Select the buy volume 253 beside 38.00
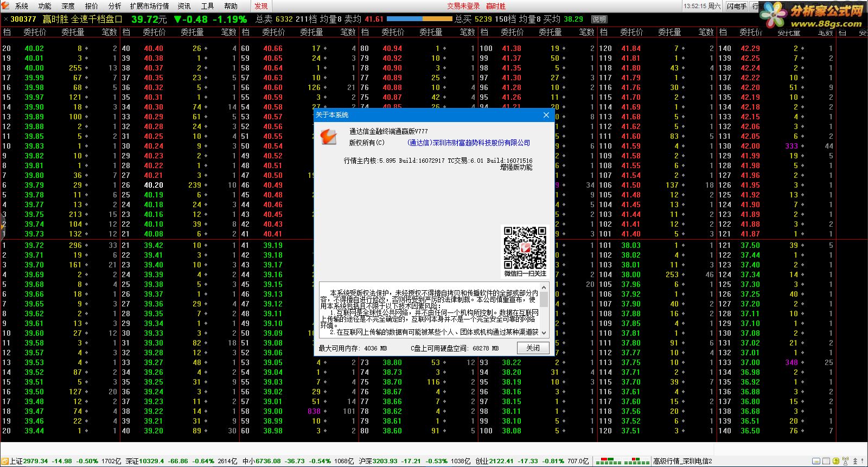The height and width of the screenshot is (467, 868). pos(672,274)
